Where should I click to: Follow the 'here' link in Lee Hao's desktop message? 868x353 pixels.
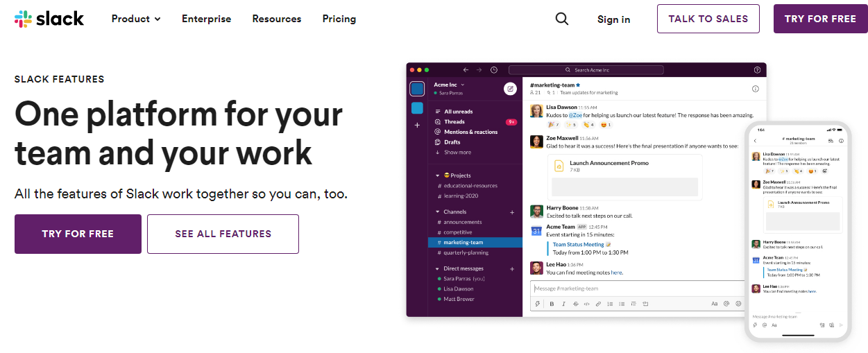tap(617, 273)
